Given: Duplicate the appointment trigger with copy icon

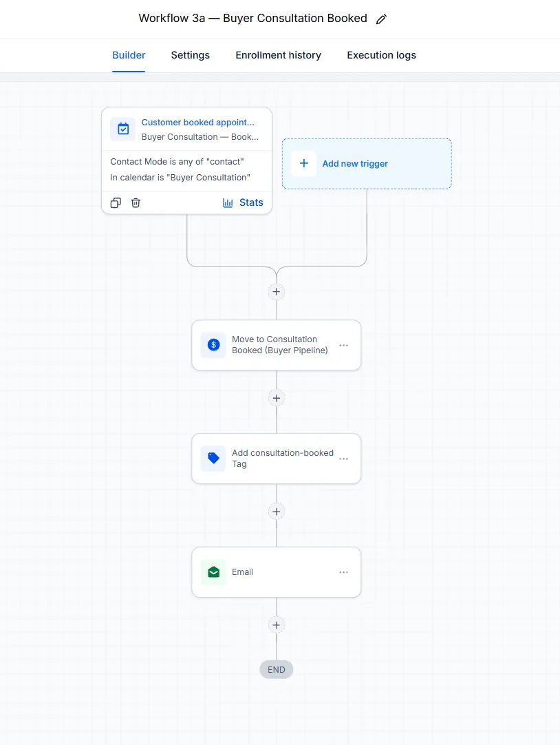Looking at the screenshot, I should (116, 203).
